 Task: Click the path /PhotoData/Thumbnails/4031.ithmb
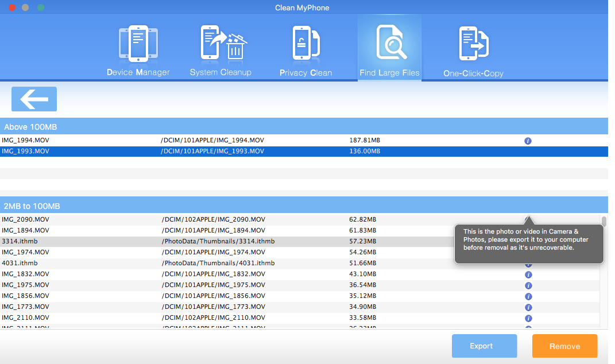coord(218,263)
